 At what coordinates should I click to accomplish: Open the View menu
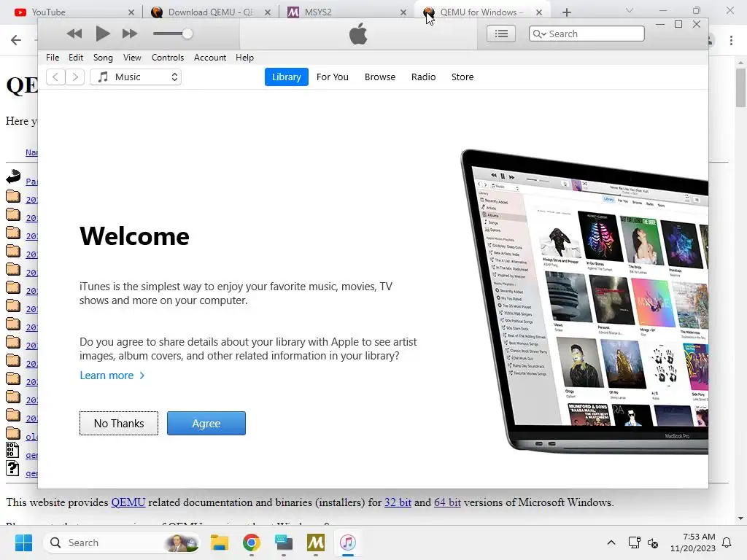pos(132,58)
